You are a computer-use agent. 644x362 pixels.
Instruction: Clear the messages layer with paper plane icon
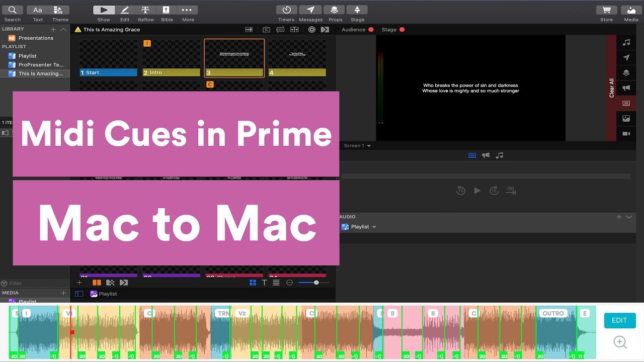coord(626,58)
